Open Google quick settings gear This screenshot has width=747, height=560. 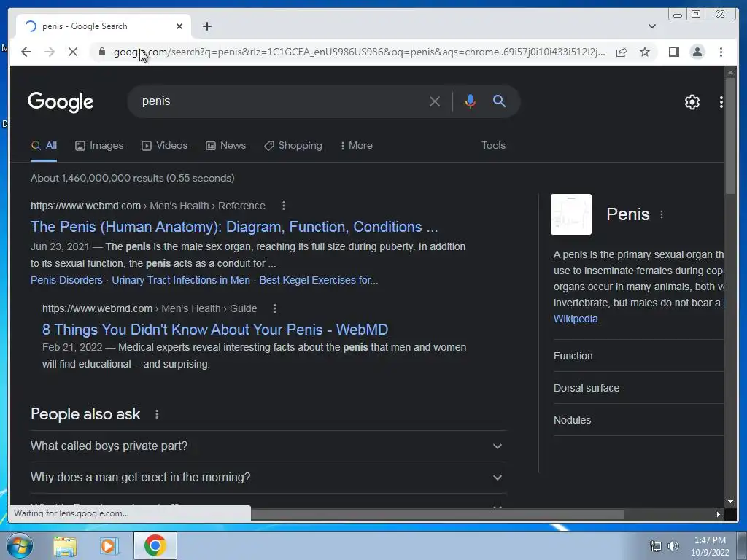[692, 102]
